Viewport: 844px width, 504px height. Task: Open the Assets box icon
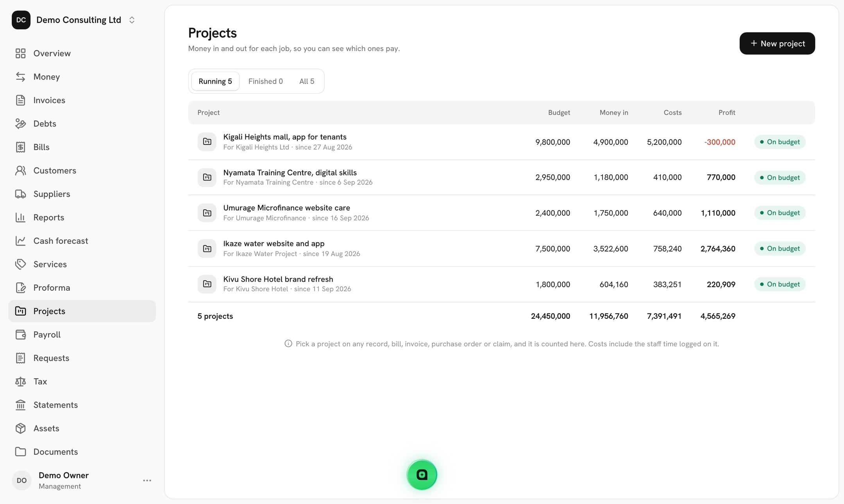pyautogui.click(x=20, y=428)
